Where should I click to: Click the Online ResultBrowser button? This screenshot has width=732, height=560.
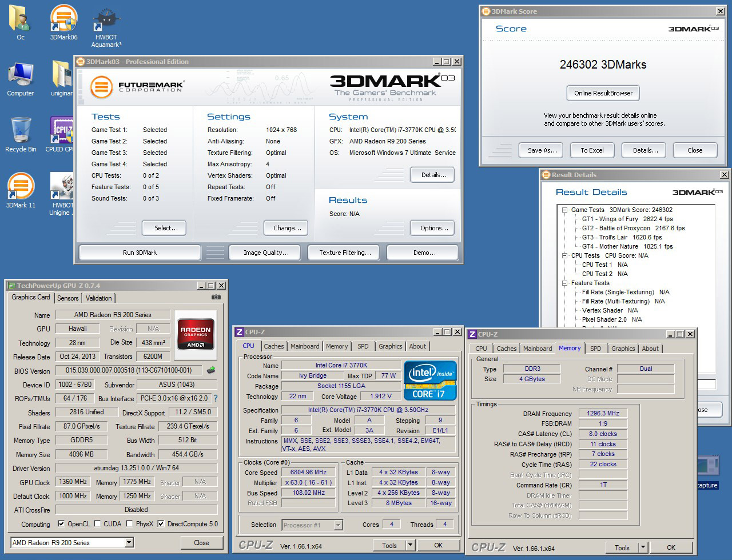(603, 93)
